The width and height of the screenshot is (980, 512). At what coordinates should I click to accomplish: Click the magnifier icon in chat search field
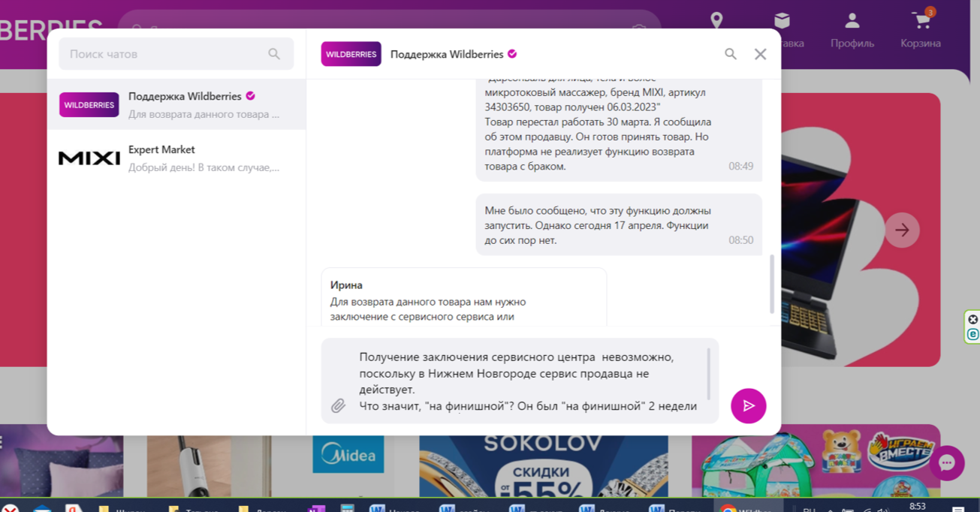[x=273, y=53]
